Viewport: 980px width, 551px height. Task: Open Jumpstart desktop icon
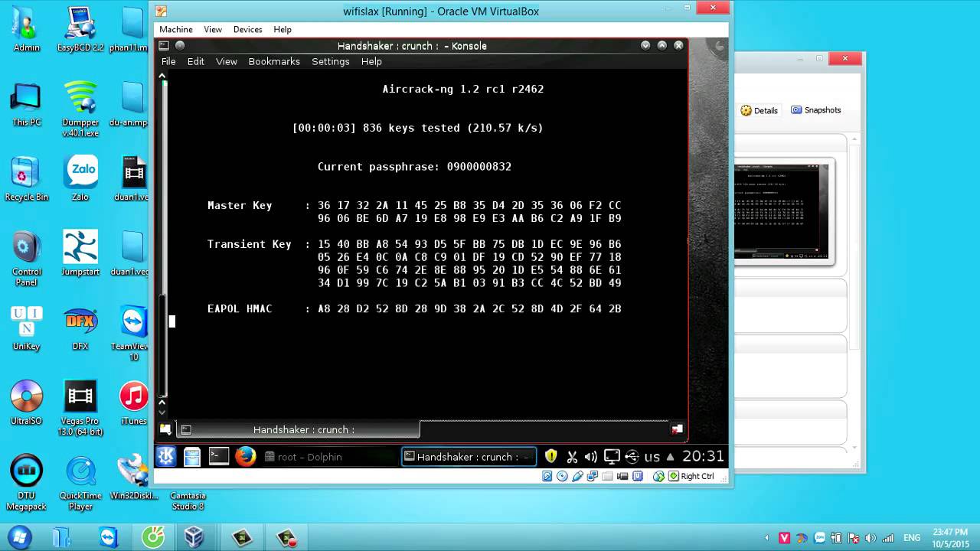[x=80, y=253]
